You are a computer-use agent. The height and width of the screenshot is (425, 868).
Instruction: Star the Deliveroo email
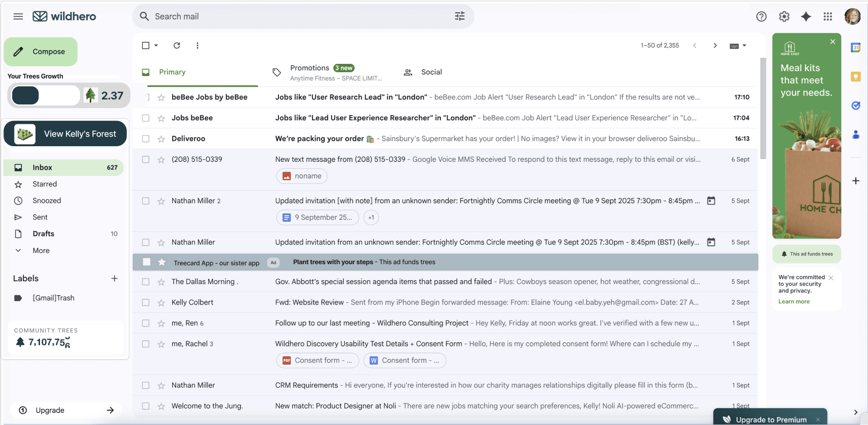tap(161, 139)
